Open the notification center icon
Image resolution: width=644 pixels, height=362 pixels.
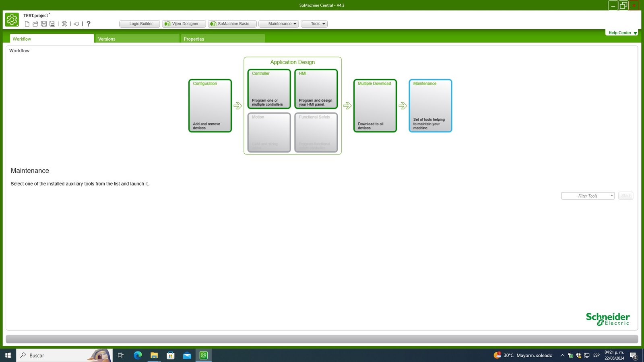(634, 355)
